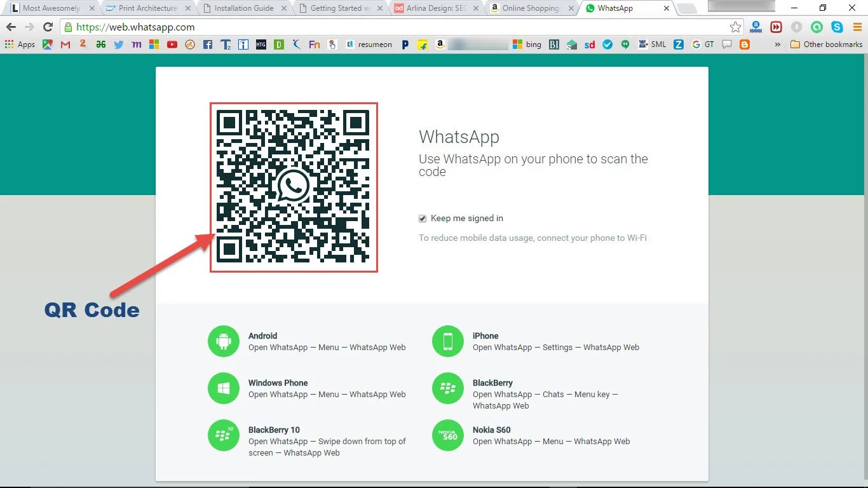The image size is (868, 488).
Task: Click the 'Open WhatsApp — Settings — WhatsApp Web' text
Action: click(x=556, y=348)
